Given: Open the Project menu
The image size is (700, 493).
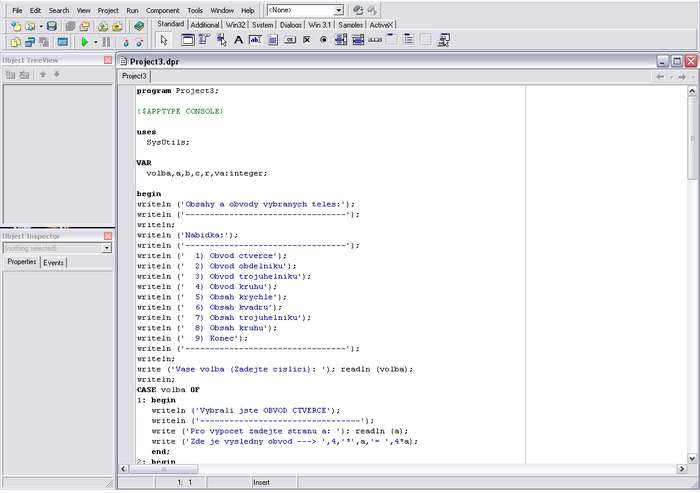Looking at the screenshot, I should (108, 10).
